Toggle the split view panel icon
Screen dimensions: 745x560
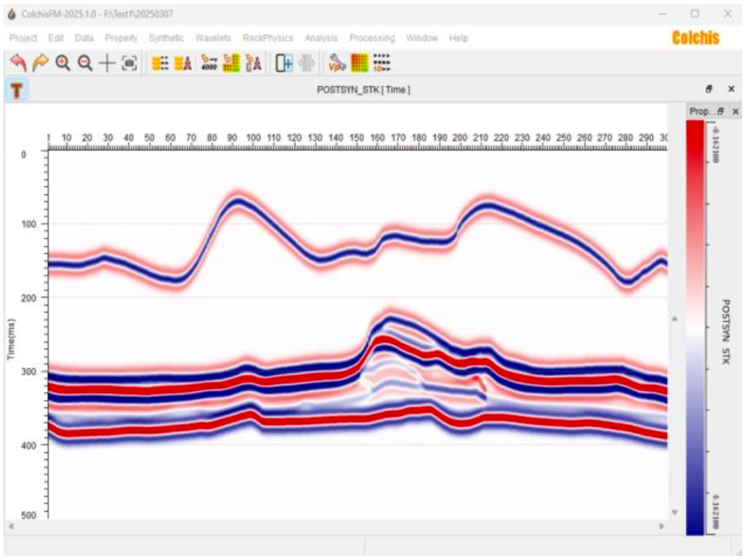coord(284,63)
